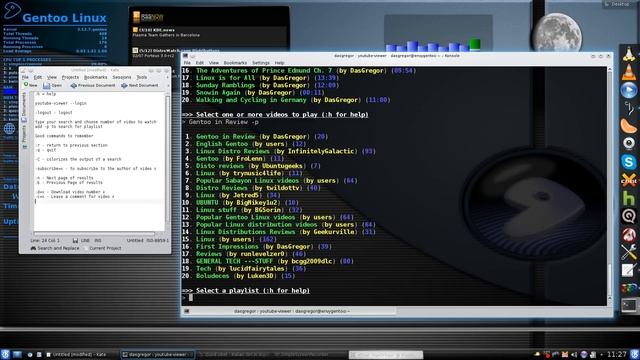This screenshot has height=360, width=640.
Task: Expand Kate toolbar overflow arrow
Action: (x=167, y=85)
